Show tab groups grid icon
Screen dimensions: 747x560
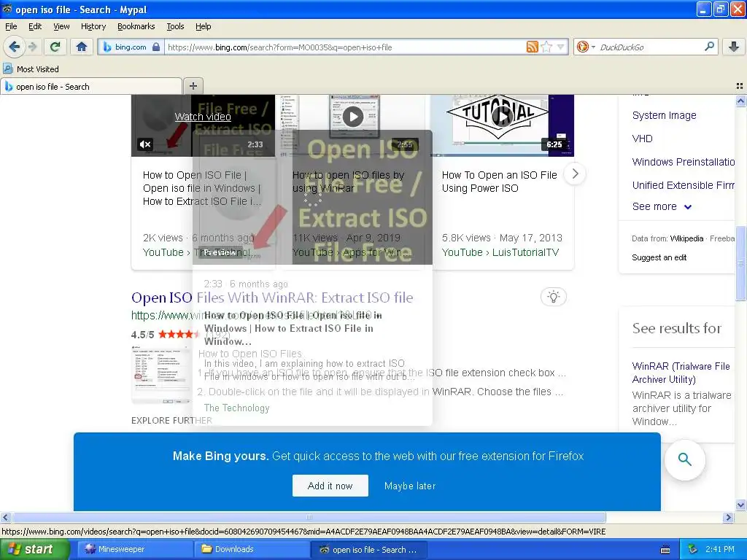[740, 86]
